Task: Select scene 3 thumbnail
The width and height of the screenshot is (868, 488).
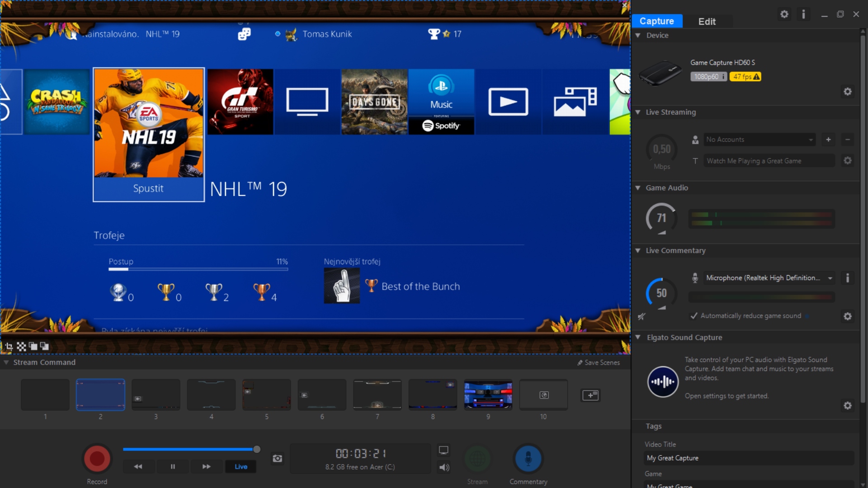Action: click(156, 395)
